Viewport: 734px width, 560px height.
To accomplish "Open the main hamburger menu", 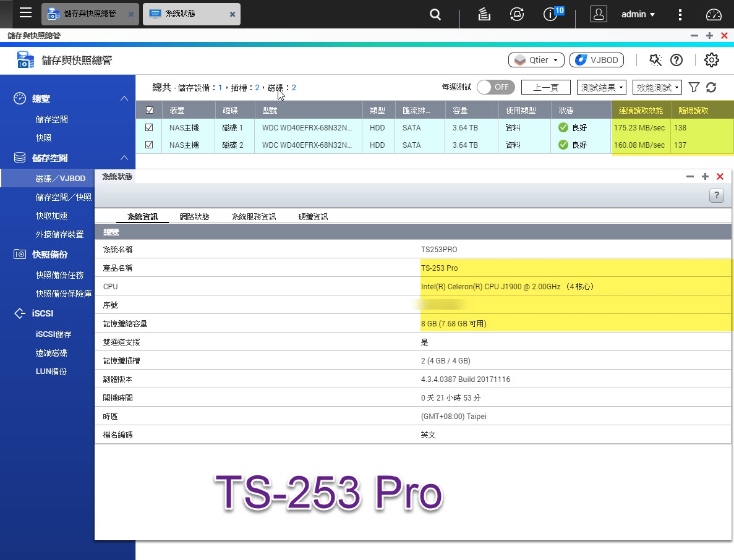I will click(x=26, y=12).
